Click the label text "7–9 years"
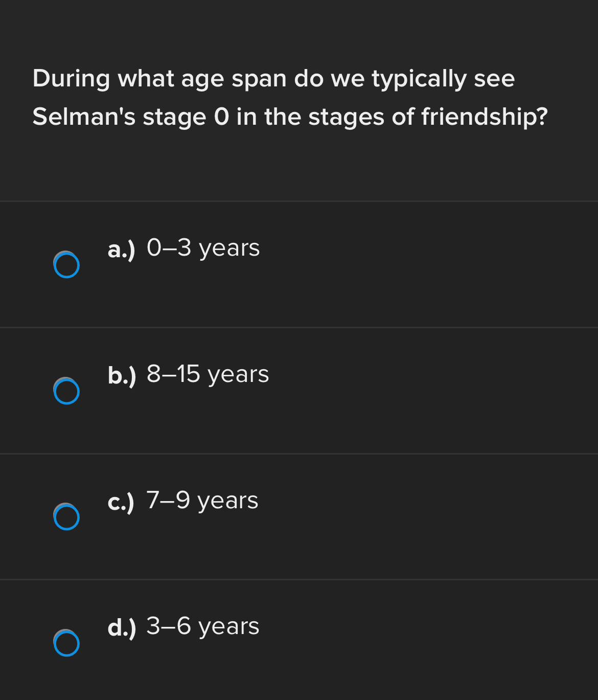The width and height of the screenshot is (598, 700). click(202, 501)
